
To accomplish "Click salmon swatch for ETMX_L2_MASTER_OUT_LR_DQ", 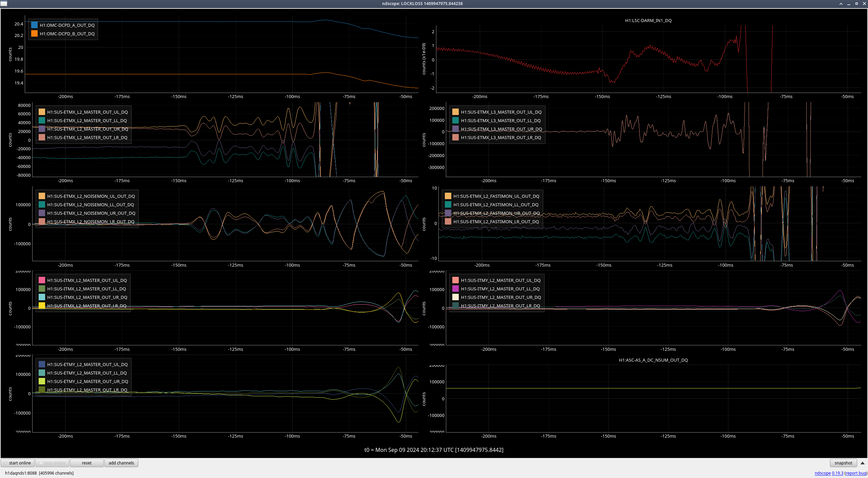I will (42, 137).
